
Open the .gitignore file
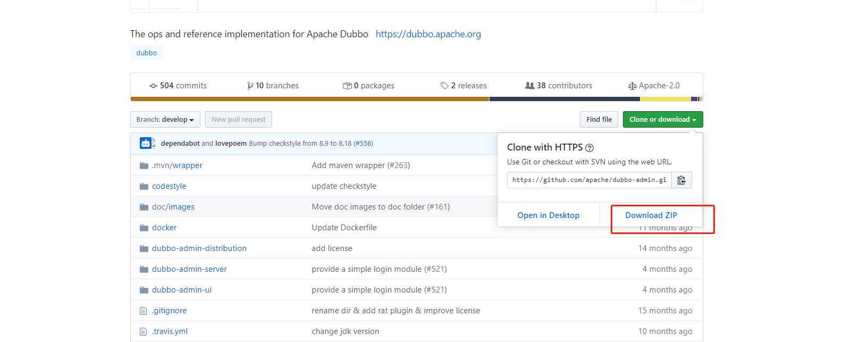(x=169, y=311)
